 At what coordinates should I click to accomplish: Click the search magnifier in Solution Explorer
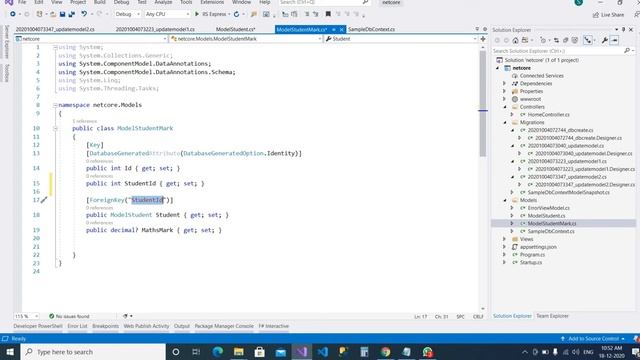pyautogui.click(x=627, y=51)
